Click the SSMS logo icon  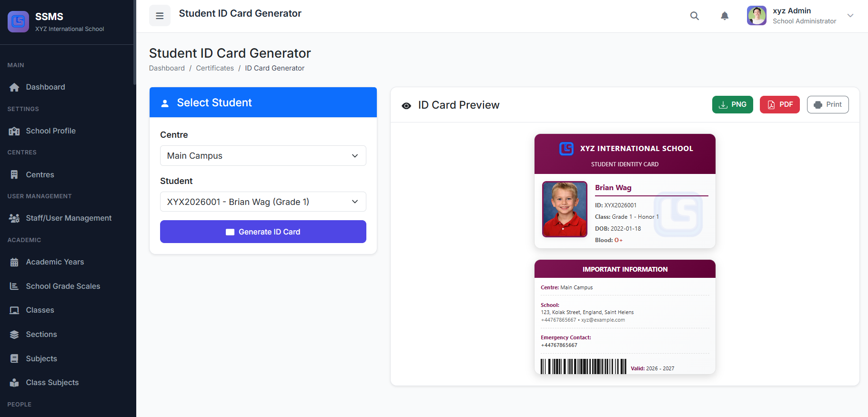[x=19, y=21]
